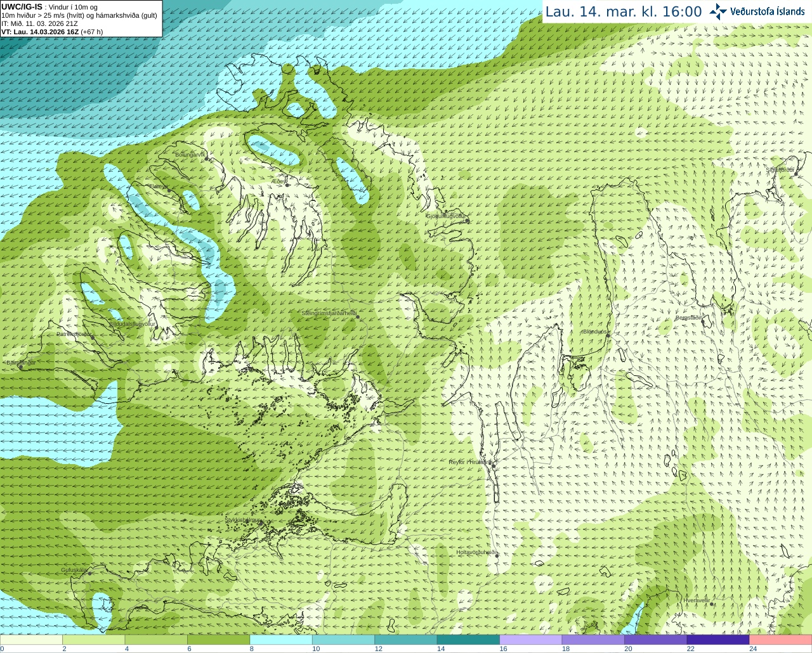
Task: Click the Patreksfjörður station marker
Action: click(93, 338)
